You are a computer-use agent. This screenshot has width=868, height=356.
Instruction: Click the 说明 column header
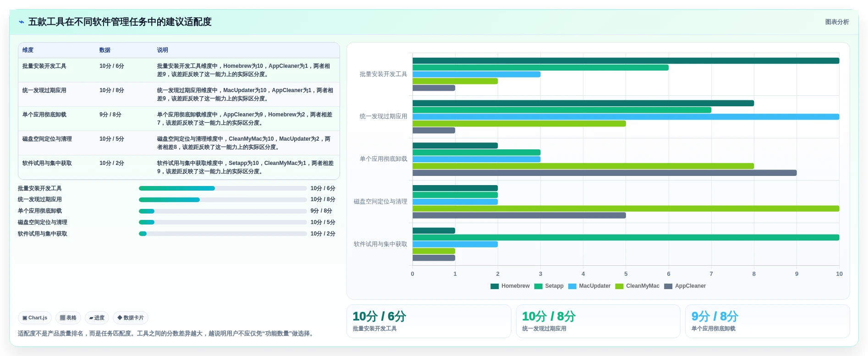click(163, 50)
